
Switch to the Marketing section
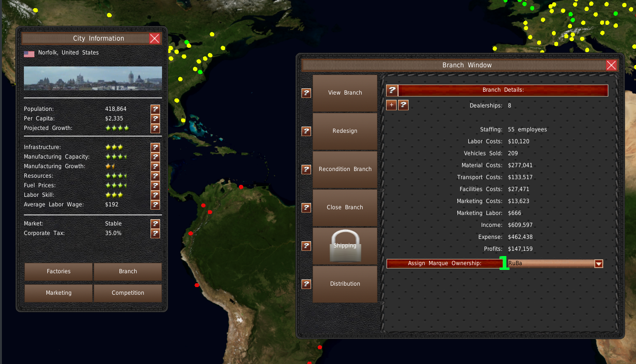[x=59, y=293]
